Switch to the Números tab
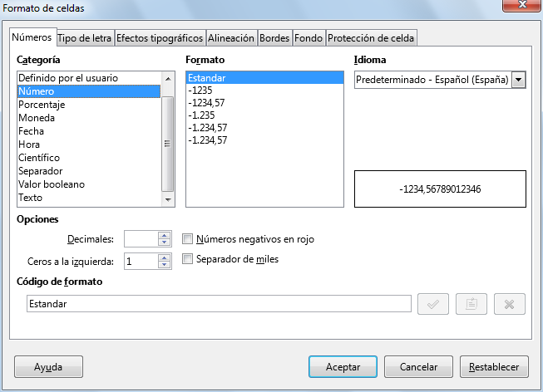Screen dimensions: 543x392 pyautogui.click(x=32, y=37)
